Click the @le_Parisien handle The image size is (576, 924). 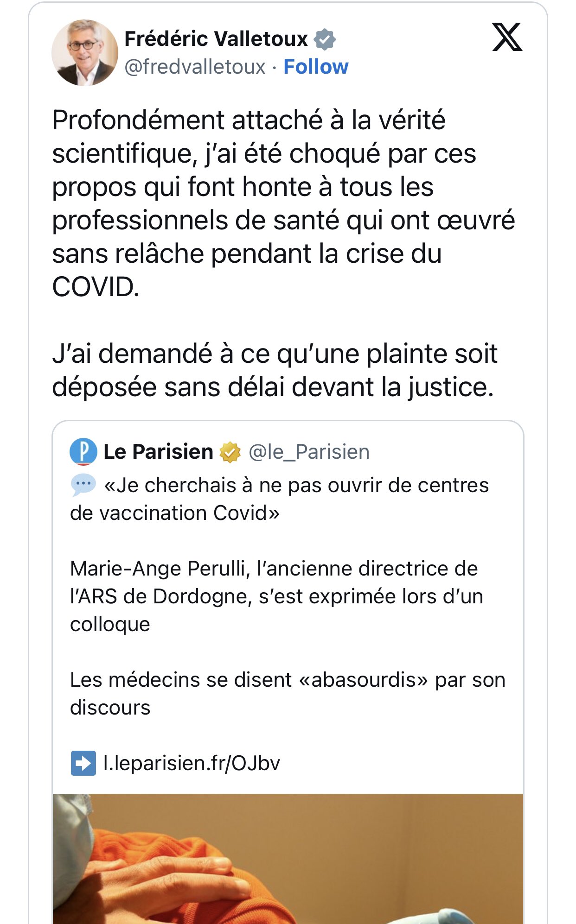309,452
